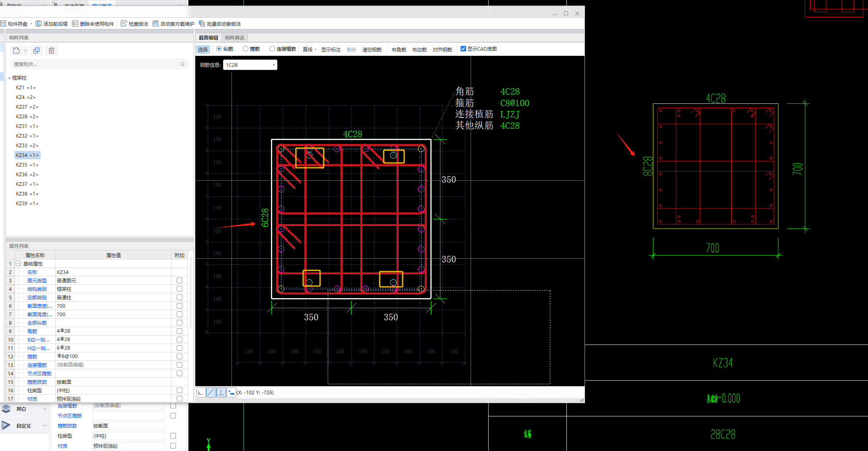Click the 6C28 label in section editor
Image resolution: width=868 pixels, height=451 pixels.
click(265, 218)
